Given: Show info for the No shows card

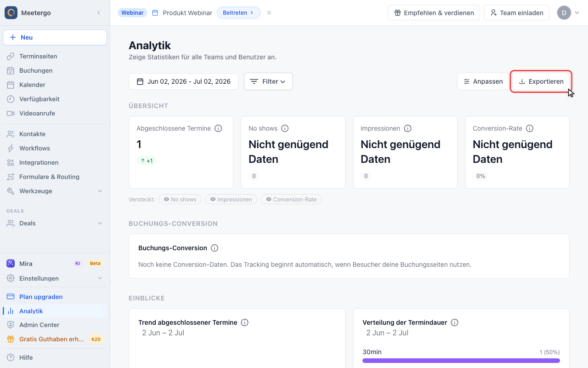Looking at the screenshot, I should (x=285, y=128).
